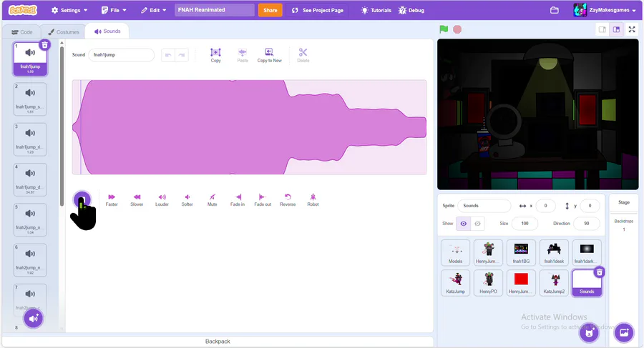Open Tutorials from menu bar
The image size is (644, 348).
pos(376,10)
